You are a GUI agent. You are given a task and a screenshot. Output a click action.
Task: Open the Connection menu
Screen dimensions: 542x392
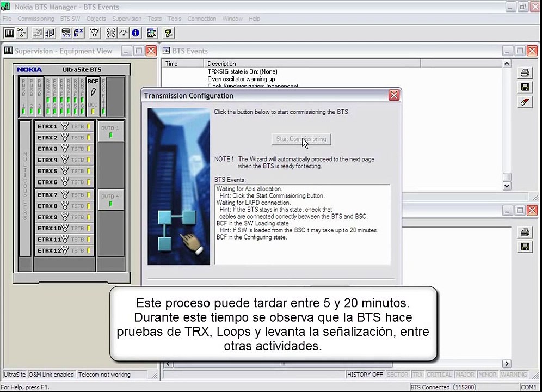201,19
